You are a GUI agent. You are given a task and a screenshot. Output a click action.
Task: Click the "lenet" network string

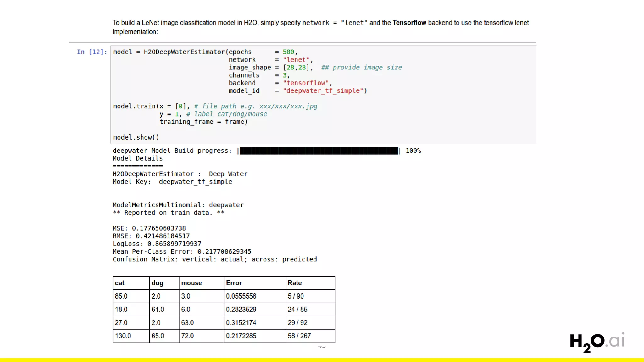click(x=296, y=60)
